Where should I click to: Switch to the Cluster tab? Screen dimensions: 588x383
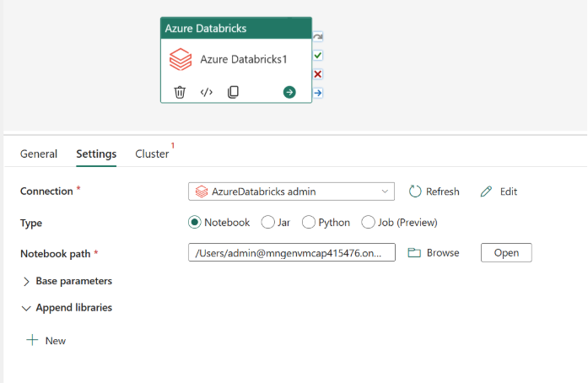click(x=152, y=154)
